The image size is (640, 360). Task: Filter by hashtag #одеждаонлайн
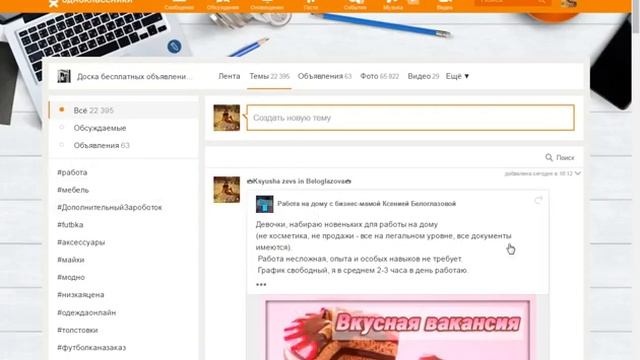87,313
